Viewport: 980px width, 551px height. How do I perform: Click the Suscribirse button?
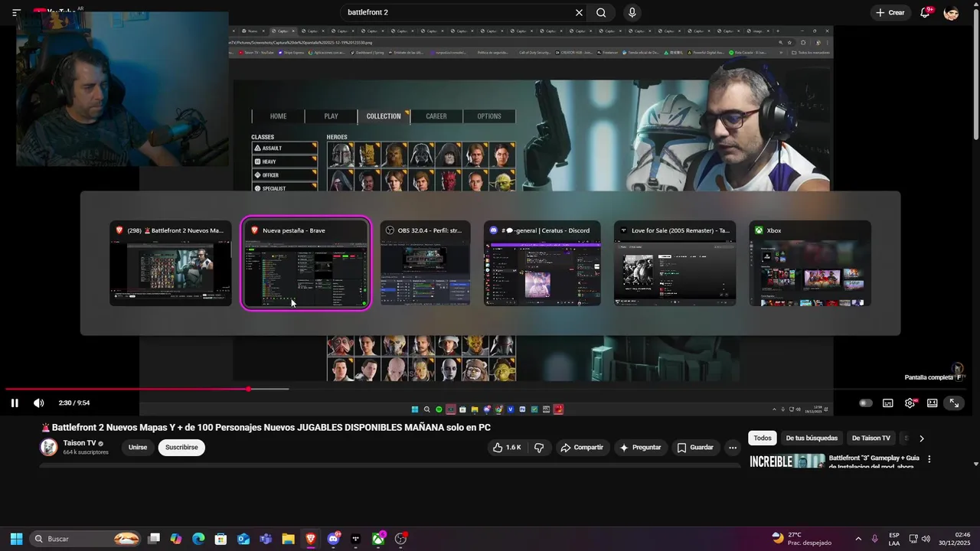pos(181,448)
